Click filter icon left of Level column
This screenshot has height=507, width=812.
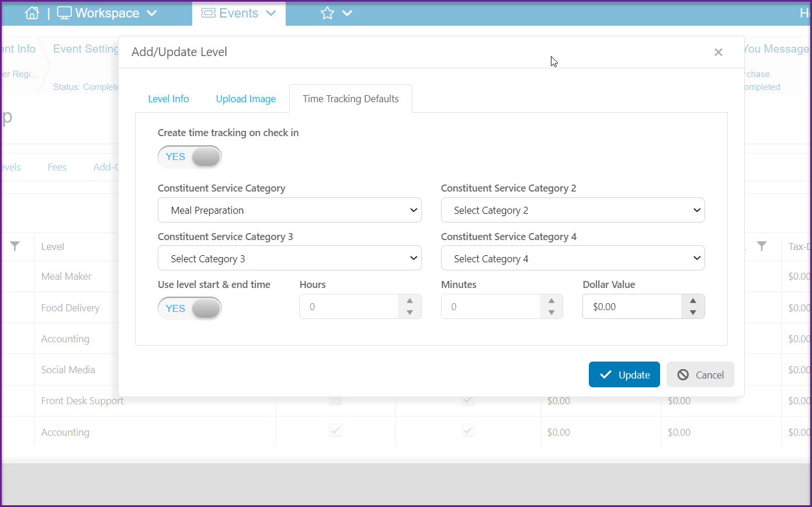[x=15, y=246]
